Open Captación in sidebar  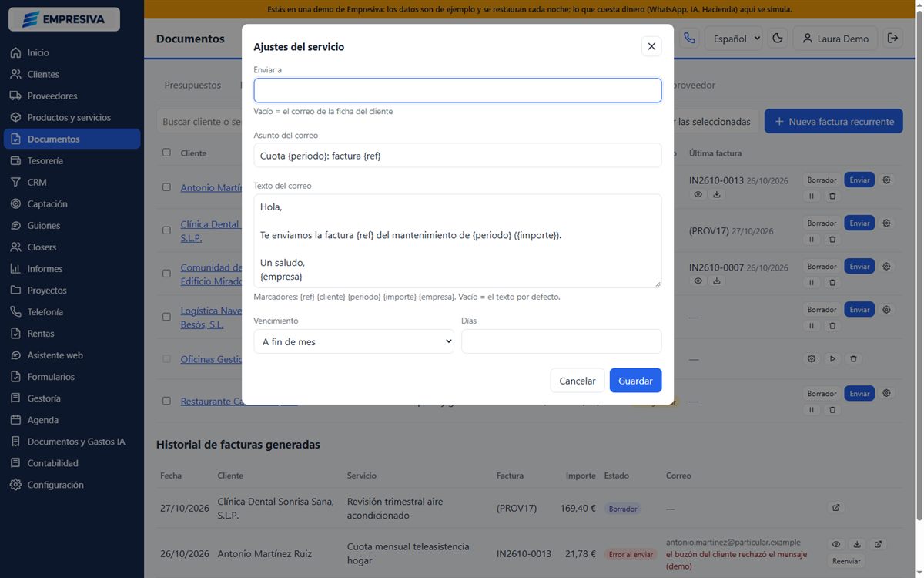click(x=72, y=203)
